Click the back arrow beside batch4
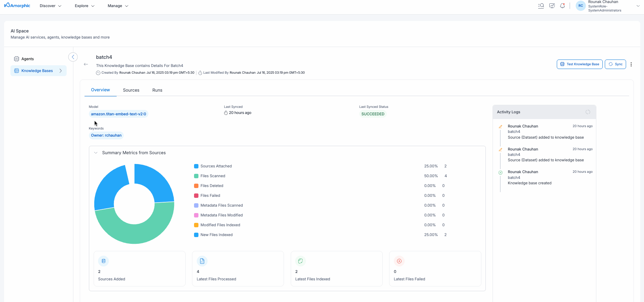This screenshot has width=644, height=302. click(x=86, y=64)
